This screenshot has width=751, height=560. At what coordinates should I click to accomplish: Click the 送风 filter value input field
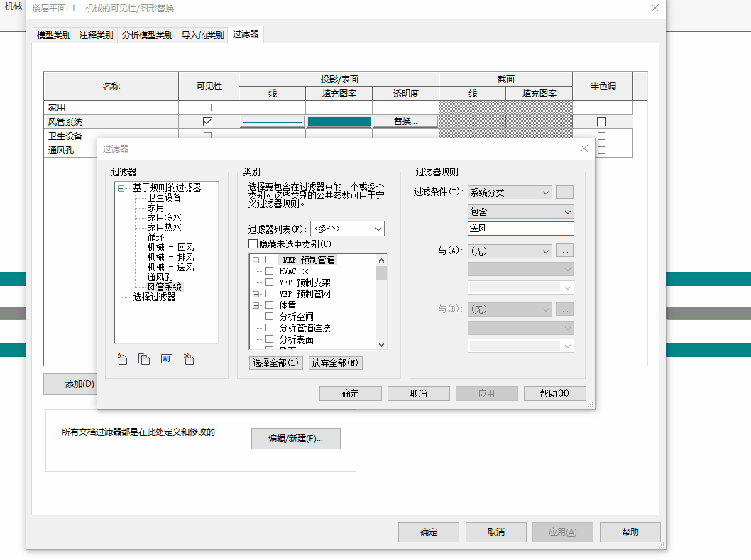(520, 228)
